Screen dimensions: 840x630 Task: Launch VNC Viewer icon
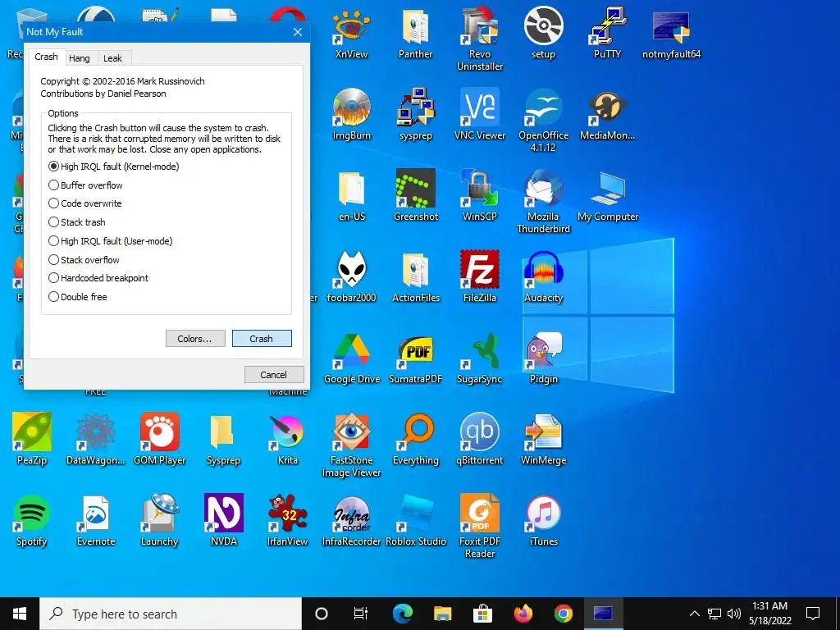pyautogui.click(x=479, y=115)
